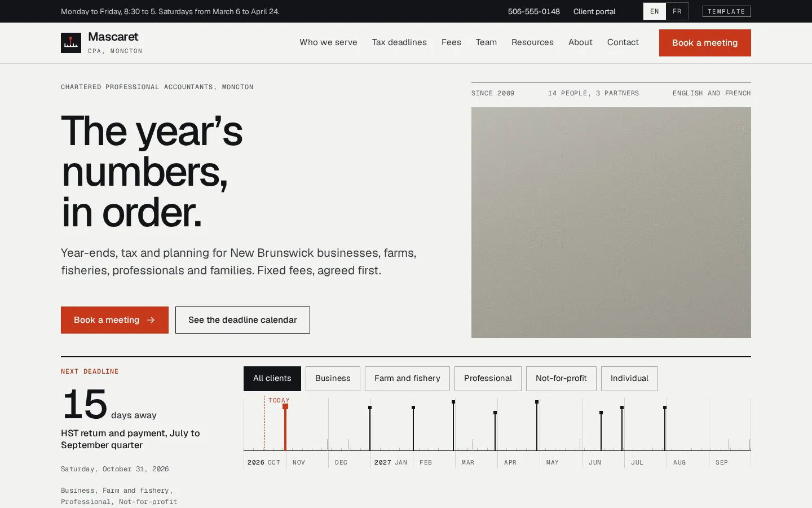The width and height of the screenshot is (812, 508).
Task: Click the "SINCE 2009" label
Action: 493,93
